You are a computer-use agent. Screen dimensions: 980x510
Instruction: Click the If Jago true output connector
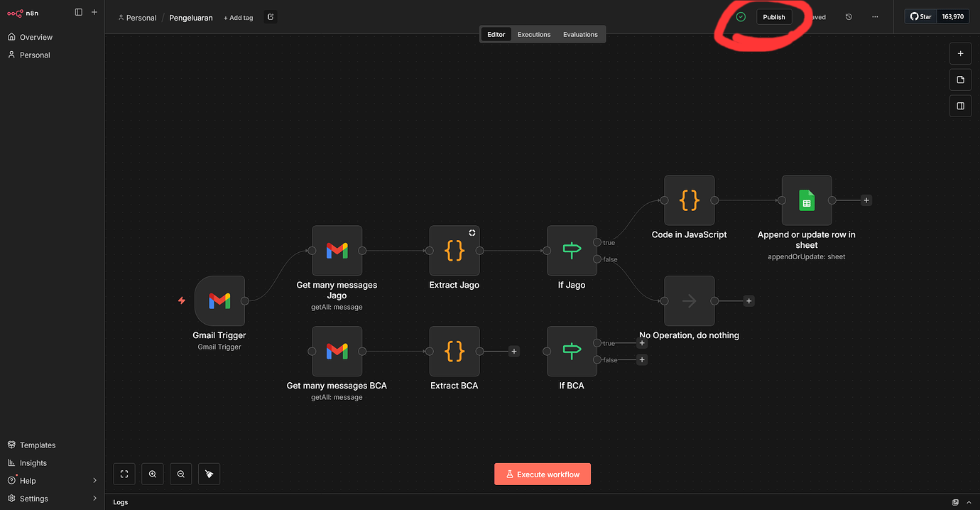[597, 242]
